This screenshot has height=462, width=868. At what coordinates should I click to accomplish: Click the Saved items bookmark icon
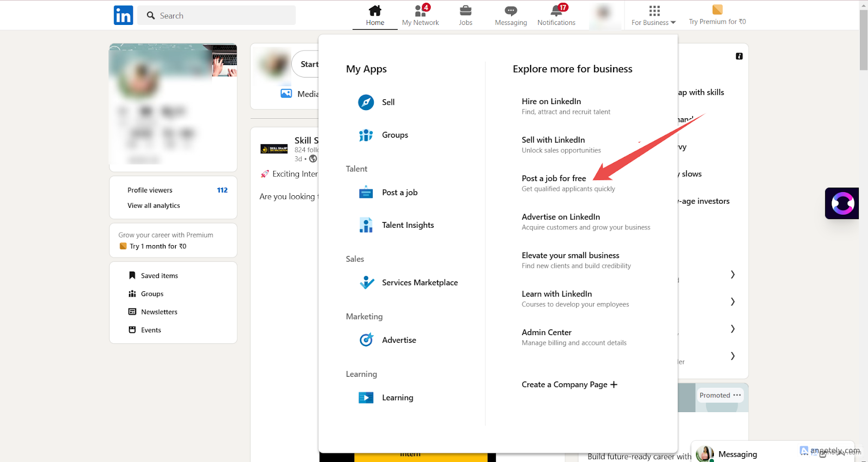click(x=132, y=275)
